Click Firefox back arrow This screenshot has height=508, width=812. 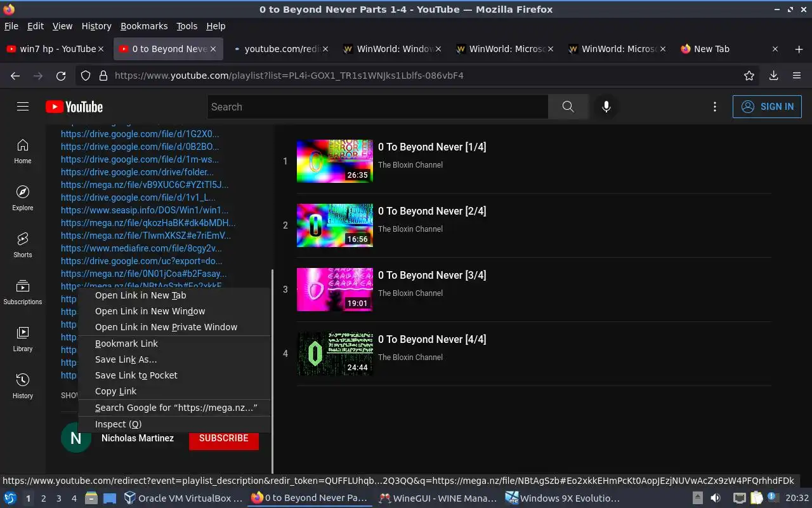[x=15, y=76]
